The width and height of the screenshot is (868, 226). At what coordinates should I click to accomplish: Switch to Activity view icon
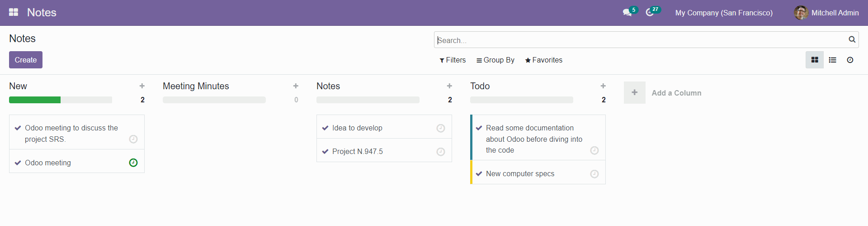850,60
